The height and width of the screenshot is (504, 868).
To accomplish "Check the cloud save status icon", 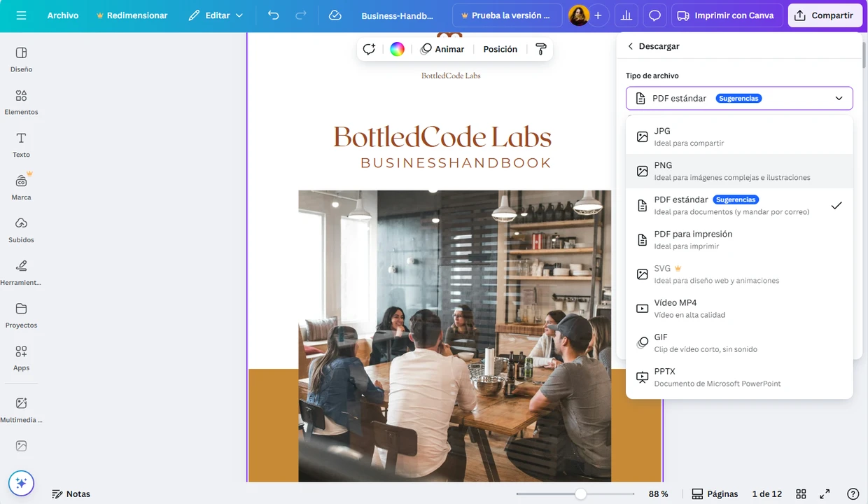I will [335, 15].
